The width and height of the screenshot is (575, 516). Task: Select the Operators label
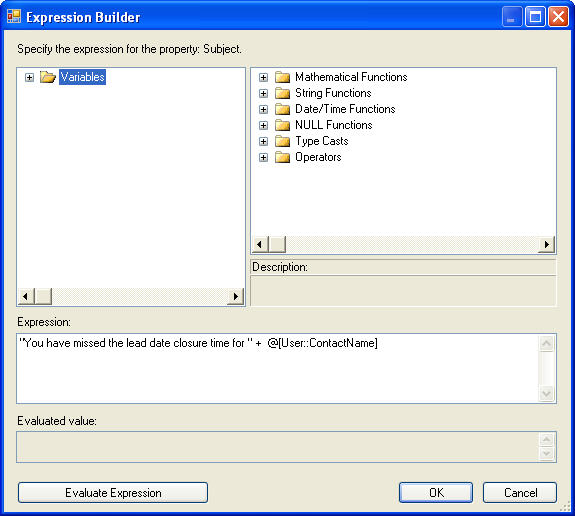coord(318,157)
